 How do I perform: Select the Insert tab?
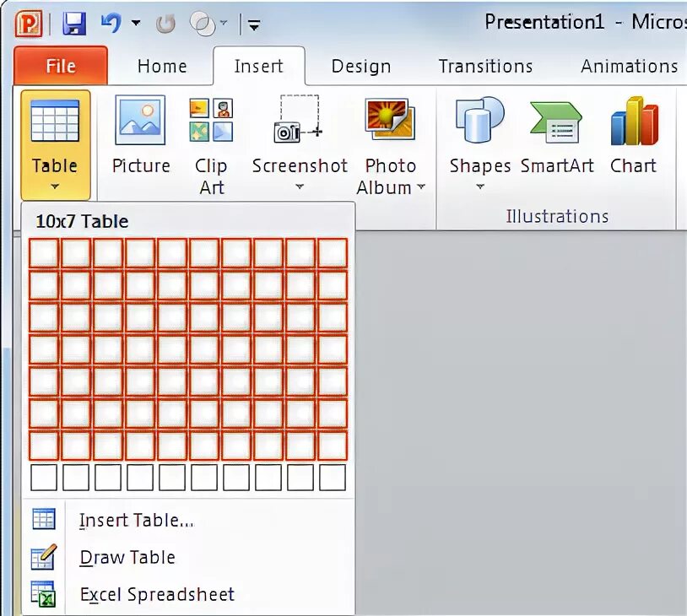point(259,66)
